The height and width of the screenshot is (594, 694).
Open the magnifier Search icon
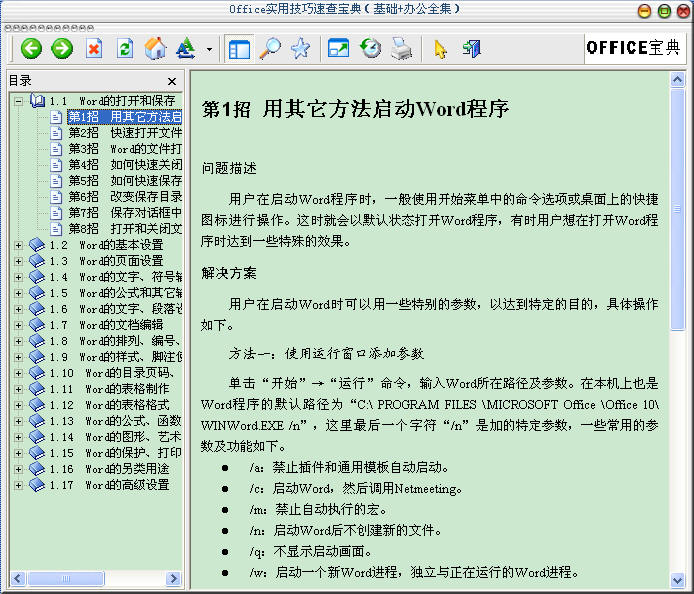[270, 48]
